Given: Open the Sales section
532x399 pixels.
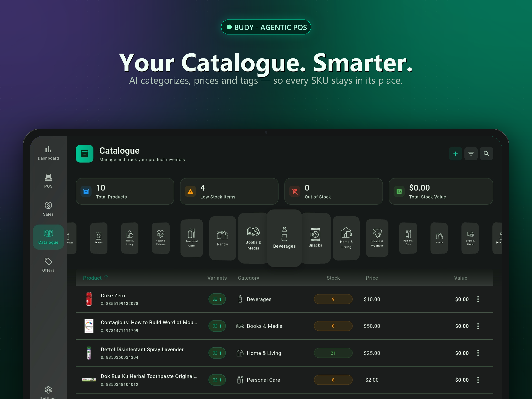Looking at the screenshot, I should click(x=48, y=209).
